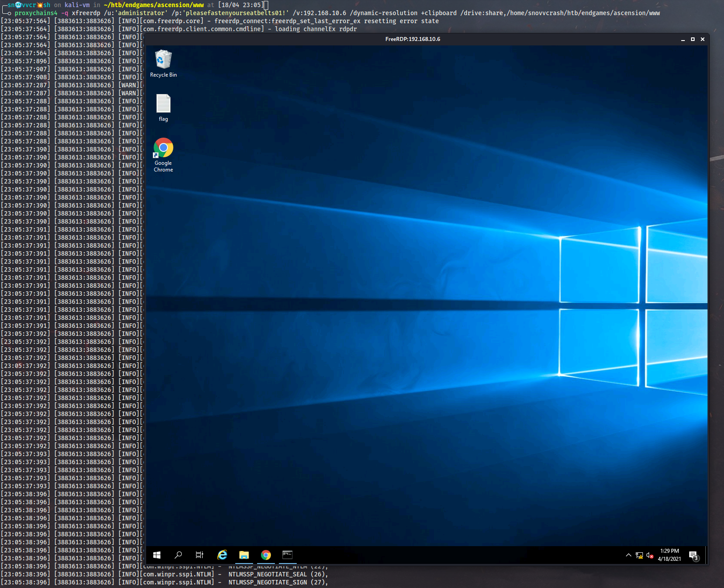Image resolution: width=724 pixels, height=588 pixels.
Task: Select the flag text file on desktop
Action: tap(163, 107)
